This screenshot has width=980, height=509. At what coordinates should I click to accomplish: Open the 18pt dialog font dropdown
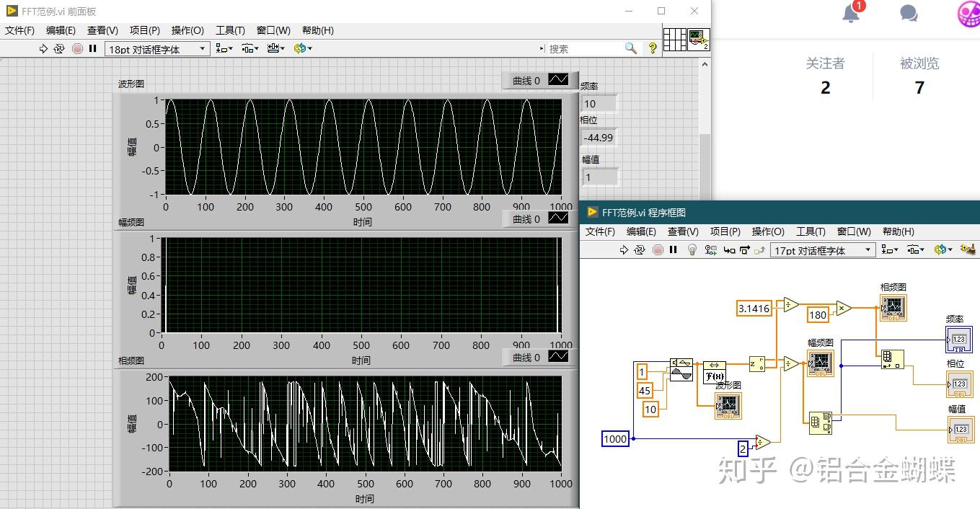click(157, 49)
